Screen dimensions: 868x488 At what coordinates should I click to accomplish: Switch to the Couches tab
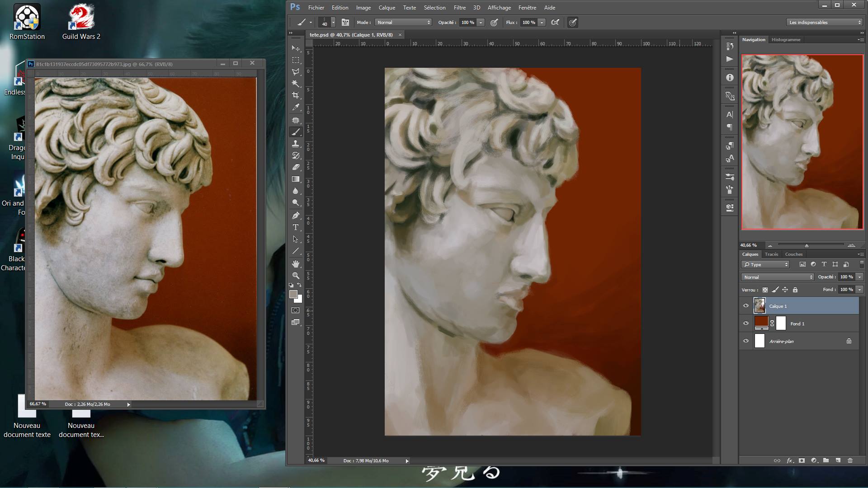click(x=793, y=254)
